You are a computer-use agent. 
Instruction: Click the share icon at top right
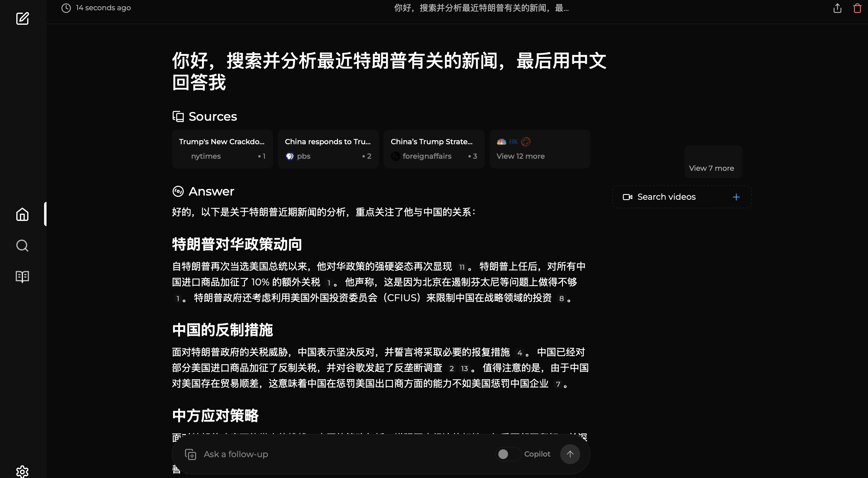point(837,8)
